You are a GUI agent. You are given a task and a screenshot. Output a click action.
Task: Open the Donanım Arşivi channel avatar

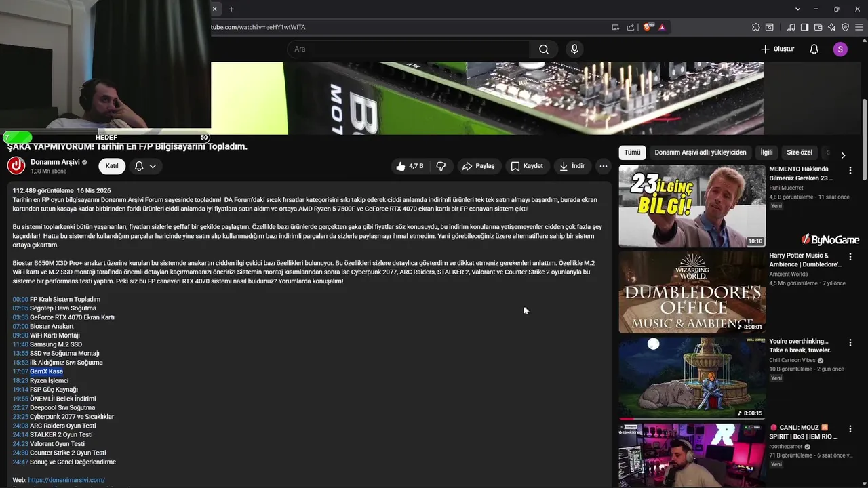(16, 166)
